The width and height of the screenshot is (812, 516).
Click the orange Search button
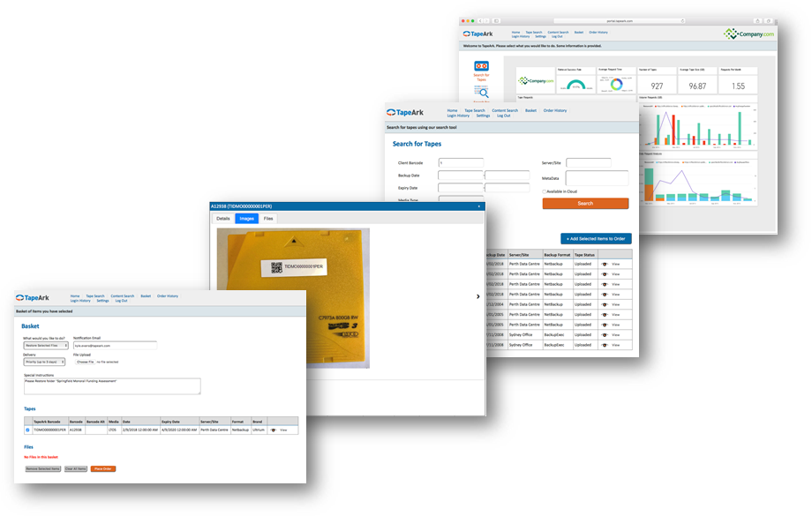point(586,204)
